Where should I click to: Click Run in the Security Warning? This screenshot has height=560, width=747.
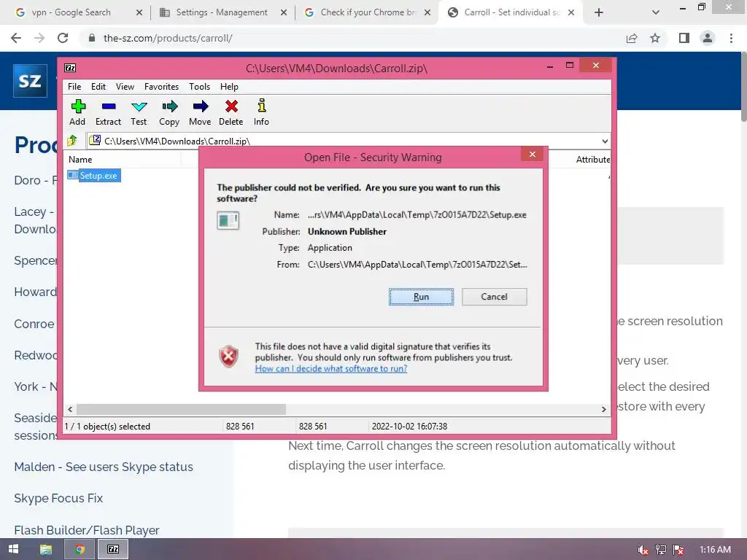(x=421, y=297)
